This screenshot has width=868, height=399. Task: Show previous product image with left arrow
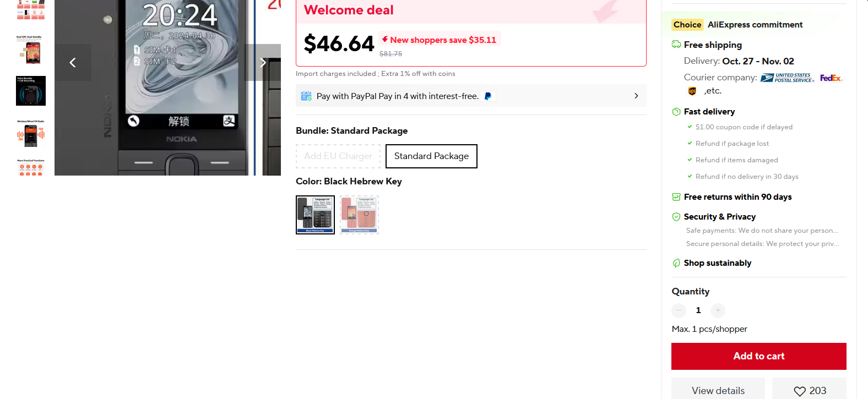pyautogui.click(x=73, y=63)
